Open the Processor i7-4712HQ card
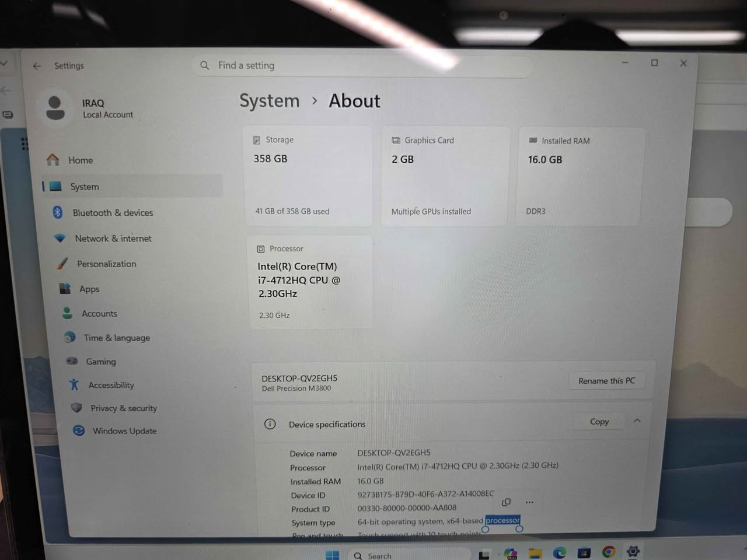Screen dimensions: 747x560 pyautogui.click(x=309, y=282)
